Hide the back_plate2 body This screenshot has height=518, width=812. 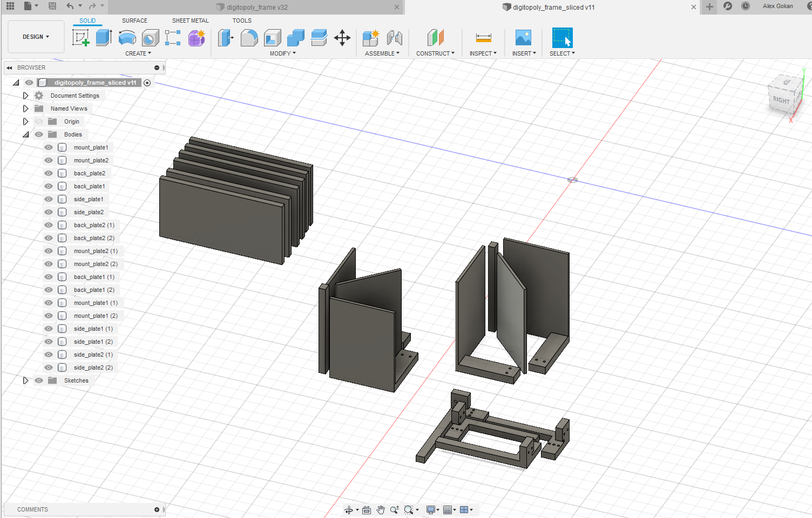pos(49,173)
